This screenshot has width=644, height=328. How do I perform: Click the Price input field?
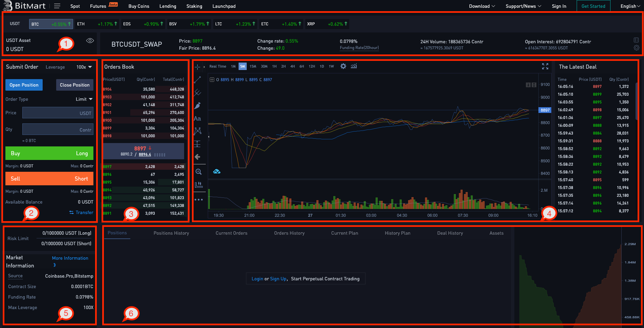(58, 113)
